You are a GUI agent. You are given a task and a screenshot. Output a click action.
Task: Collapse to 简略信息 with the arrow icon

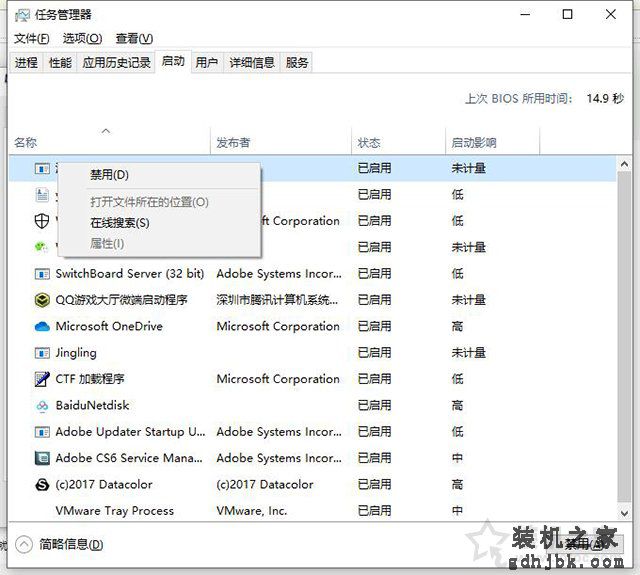click(24, 544)
